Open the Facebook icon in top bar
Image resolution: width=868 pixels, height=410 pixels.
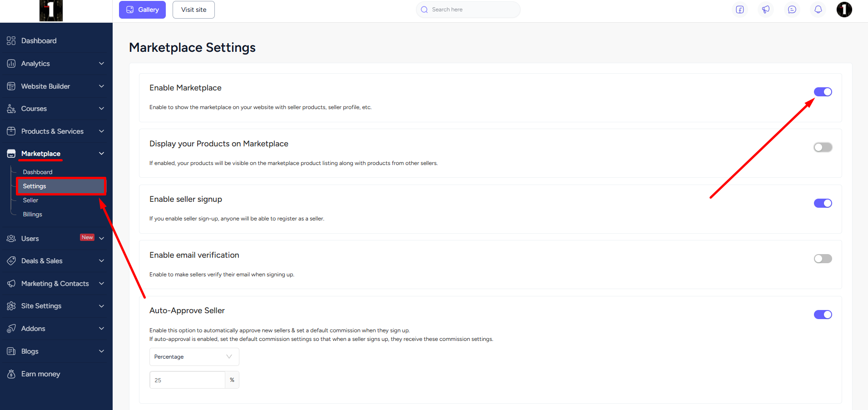click(x=740, y=10)
